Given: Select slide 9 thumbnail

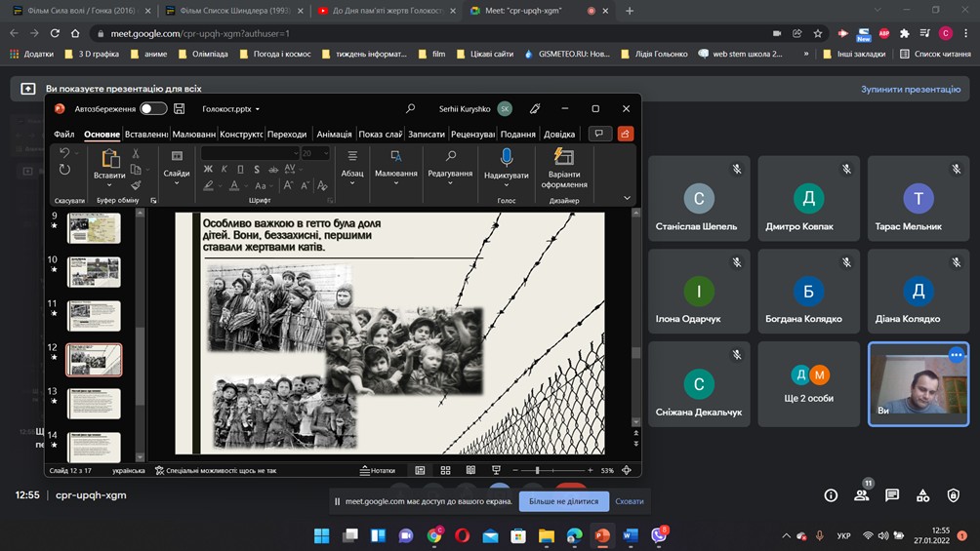Looking at the screenshot, I should point(94,228).
